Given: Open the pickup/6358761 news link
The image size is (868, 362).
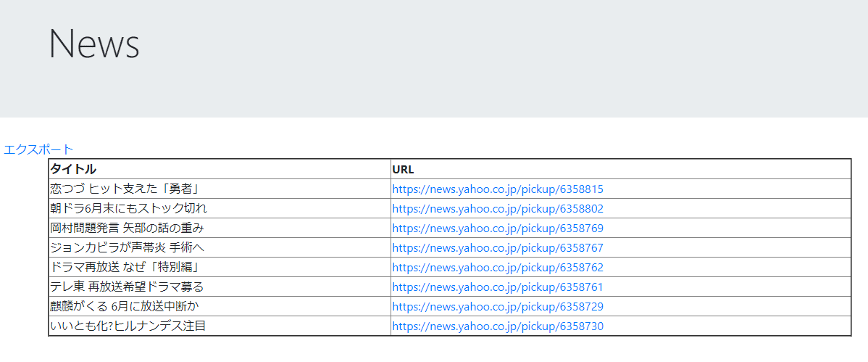Looking at the screenshot, I should tap(497, 287).
